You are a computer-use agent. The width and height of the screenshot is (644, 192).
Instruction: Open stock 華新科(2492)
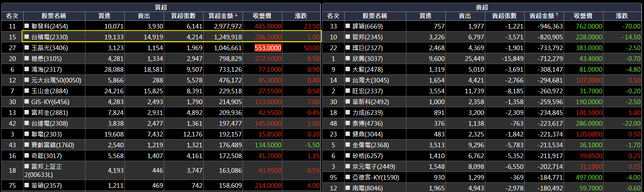[x=370, y=102]
